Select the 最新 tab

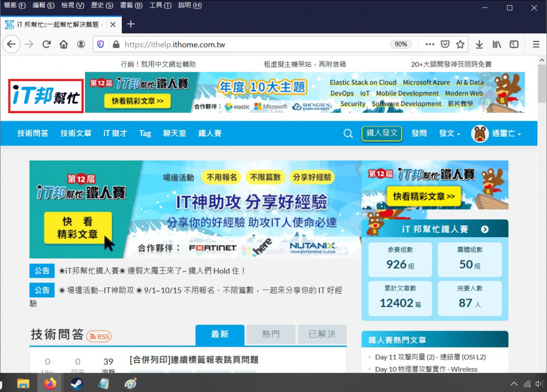(220, 334)
